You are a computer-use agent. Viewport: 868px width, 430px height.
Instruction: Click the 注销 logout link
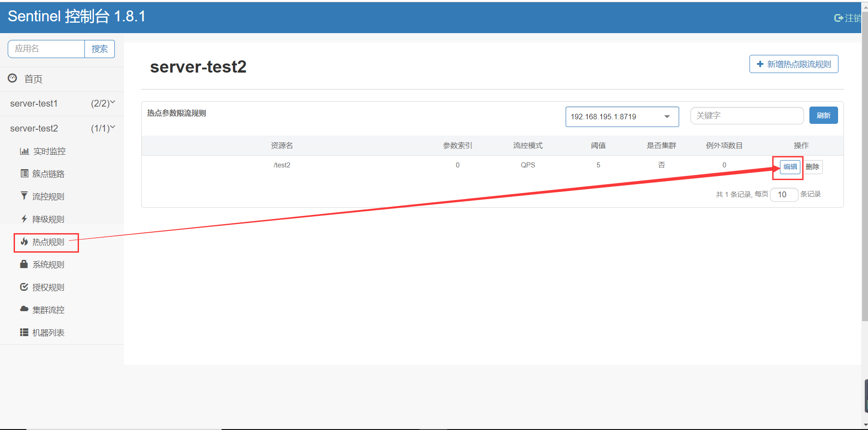(848, 18)
